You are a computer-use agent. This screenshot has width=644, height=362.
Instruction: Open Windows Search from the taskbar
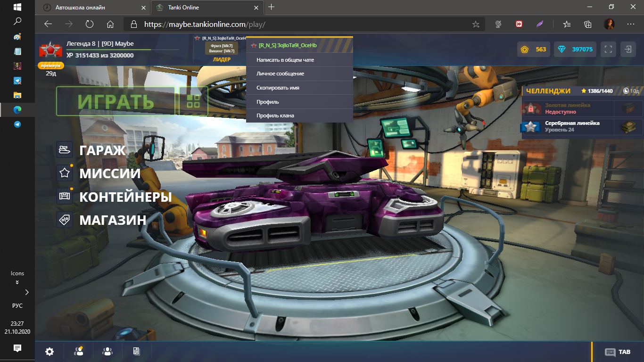17,21
